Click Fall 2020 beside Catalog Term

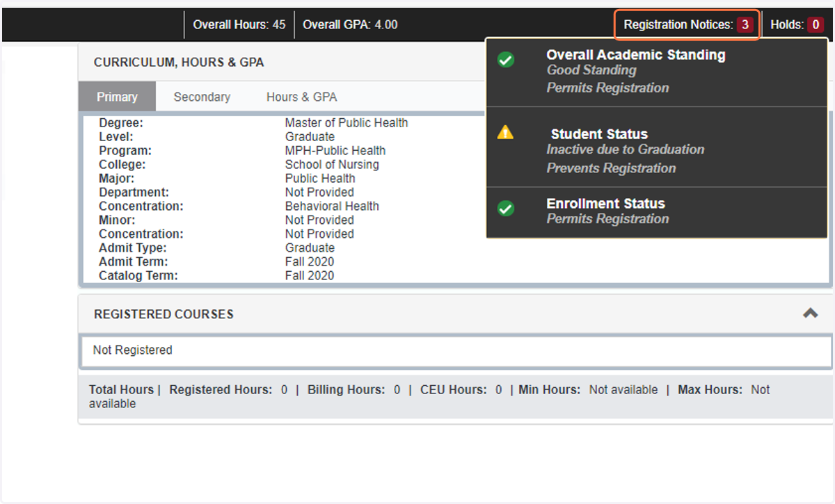(x=310, y=276)
